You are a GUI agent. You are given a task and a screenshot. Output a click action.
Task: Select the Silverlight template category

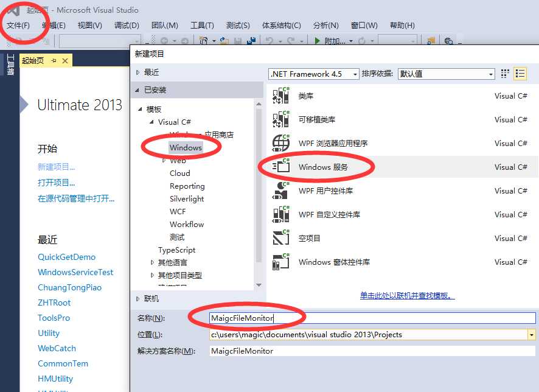click(187, 199)
